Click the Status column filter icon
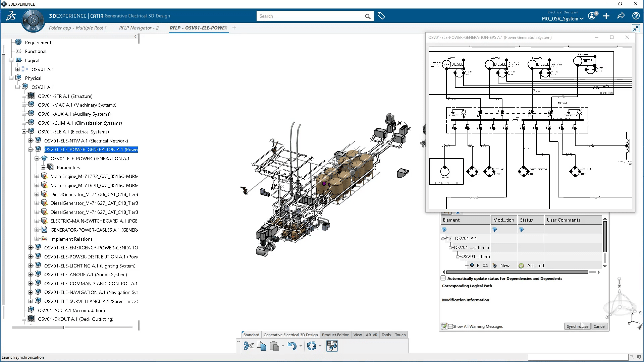This screenshot has width=644, height=362. (521, 230)
